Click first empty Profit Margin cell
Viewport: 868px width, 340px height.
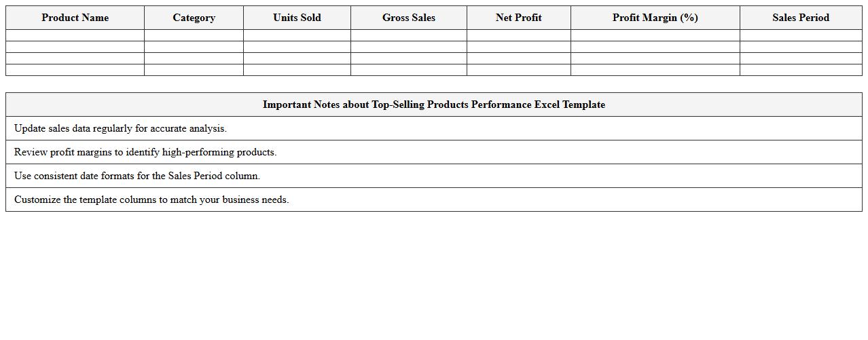(x=655, y=35)
